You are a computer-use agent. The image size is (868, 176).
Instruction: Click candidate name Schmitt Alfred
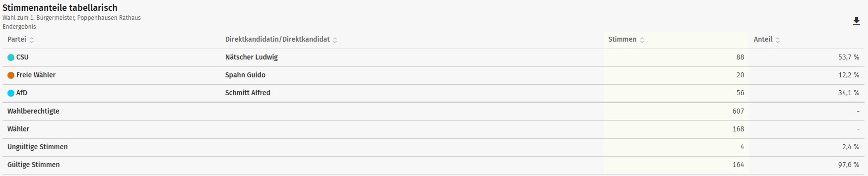coord(248,93)
